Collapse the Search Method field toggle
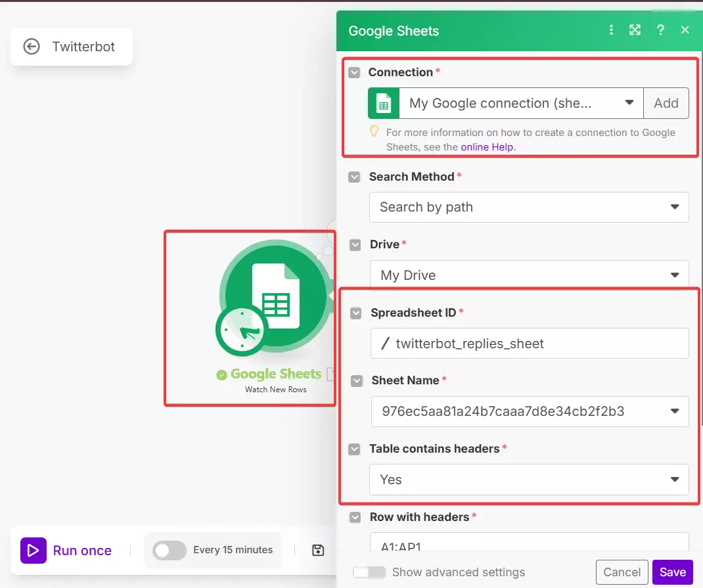The width and height of the screenshot is (703, 588). 354,177
